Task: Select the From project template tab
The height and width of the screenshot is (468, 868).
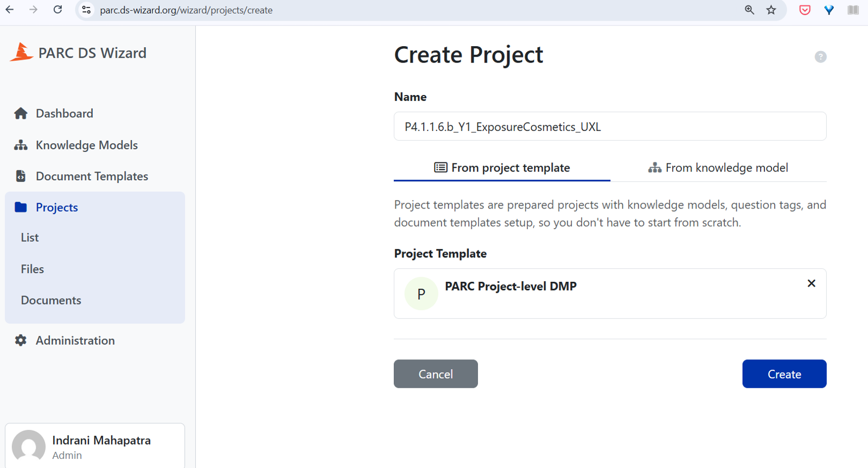Action: click(x=502, y=168)
